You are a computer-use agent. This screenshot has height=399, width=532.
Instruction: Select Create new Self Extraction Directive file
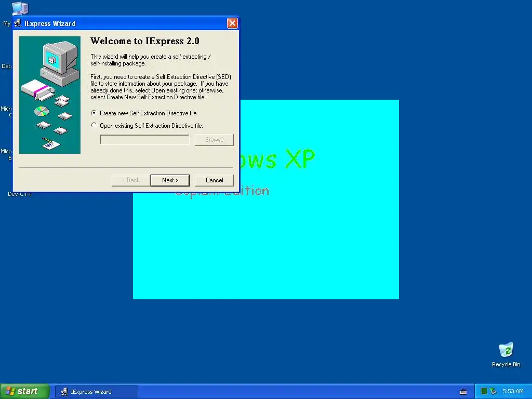[x=144, y=113]
